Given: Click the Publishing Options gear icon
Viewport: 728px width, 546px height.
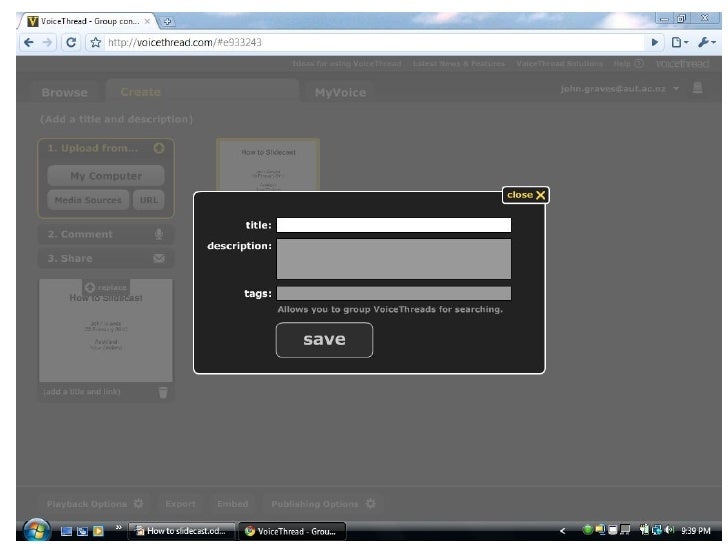Looking at the screenshot, I should click(370, 503).
